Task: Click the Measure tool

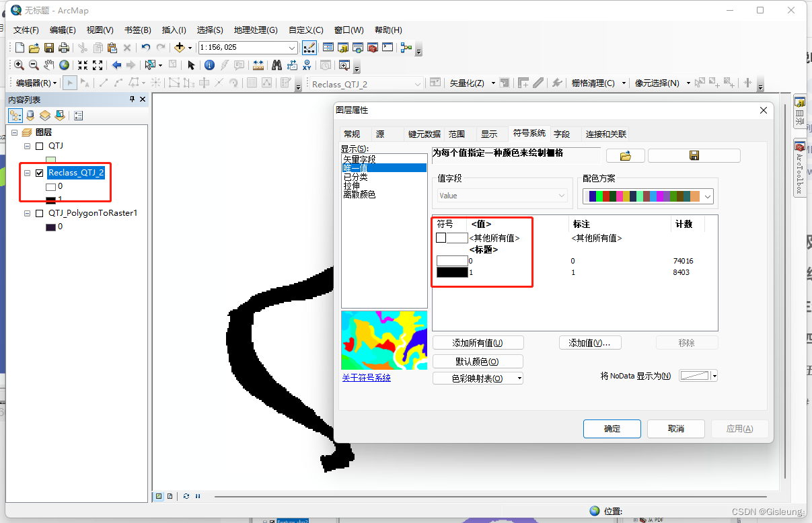Action: [258, 65]
